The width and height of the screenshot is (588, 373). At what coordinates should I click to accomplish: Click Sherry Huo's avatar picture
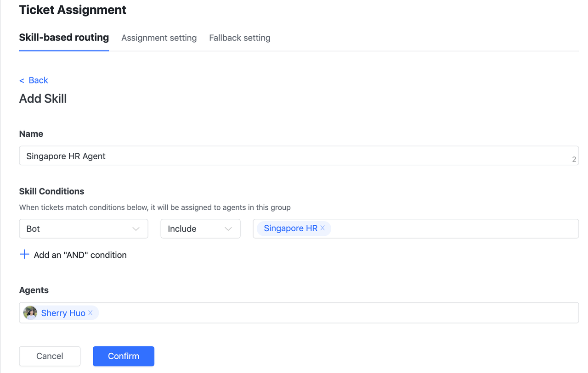point(30,312)
